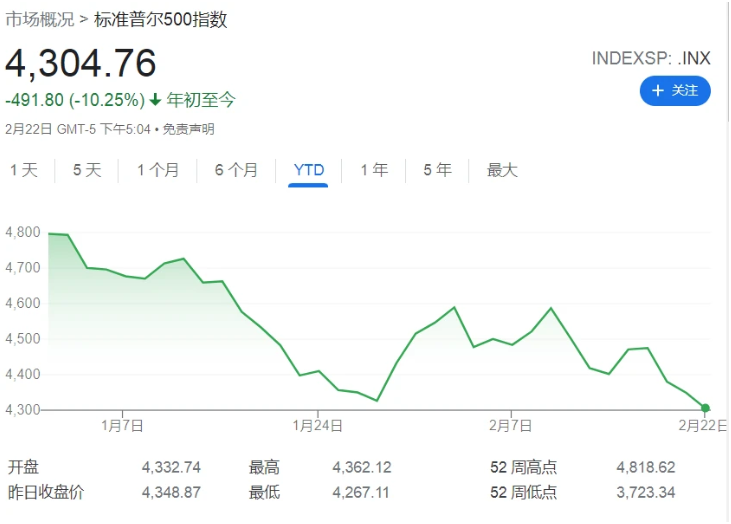Click the blue 关注 follow button
731x524 pixels.
(675, 90)
